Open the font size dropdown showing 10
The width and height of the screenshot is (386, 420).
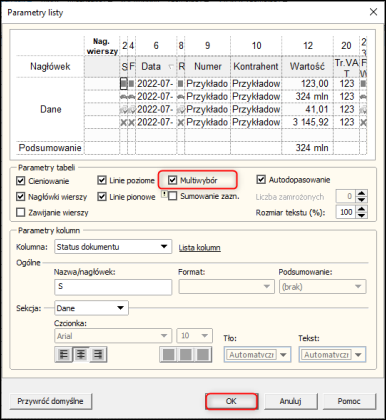(x=194, y=336)
